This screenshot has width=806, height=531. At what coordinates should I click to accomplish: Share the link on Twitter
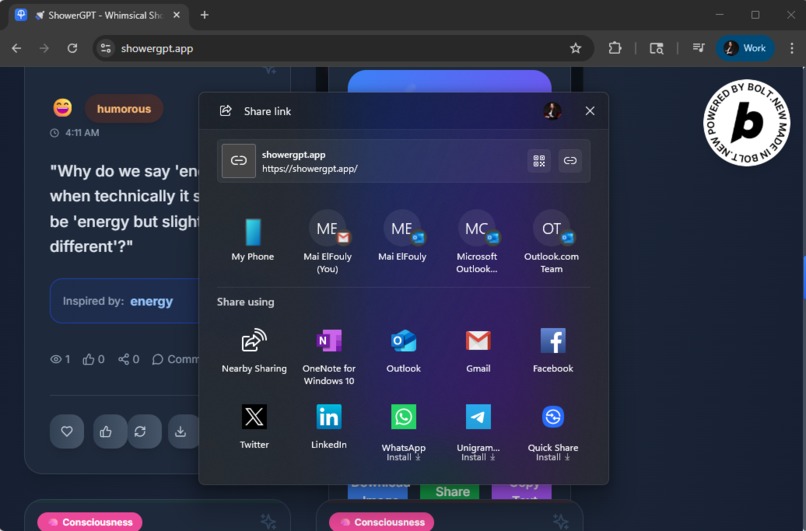(254, 427)
